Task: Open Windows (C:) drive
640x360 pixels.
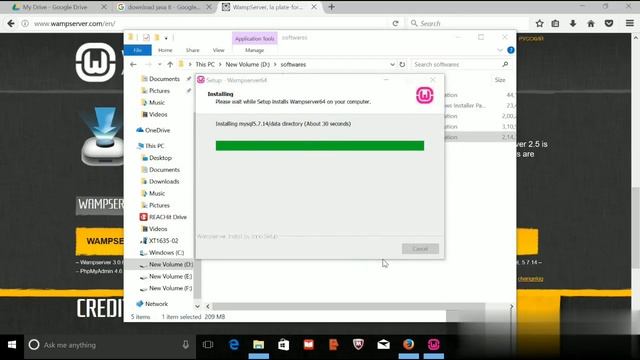Action: coord(166,253)
